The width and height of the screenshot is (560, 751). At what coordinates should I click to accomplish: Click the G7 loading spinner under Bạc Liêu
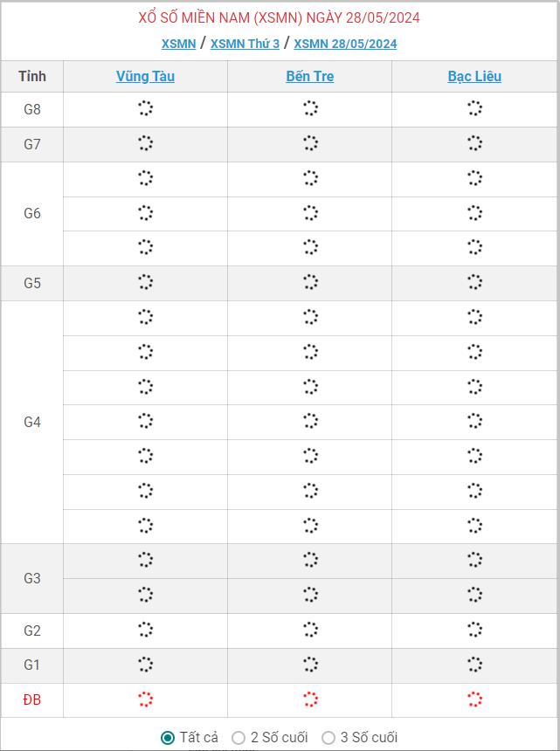pos(474,142)
